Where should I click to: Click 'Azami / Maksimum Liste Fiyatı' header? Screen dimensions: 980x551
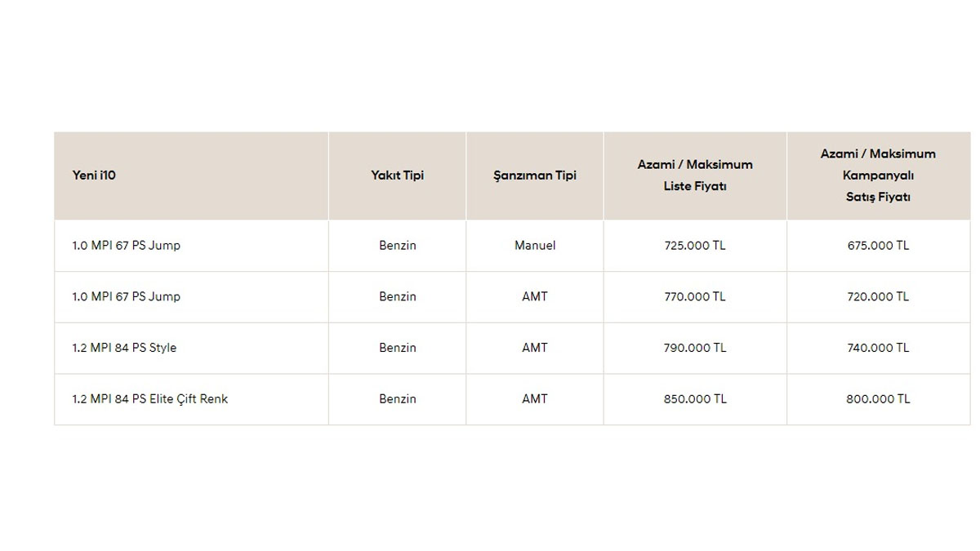[695, 176]
